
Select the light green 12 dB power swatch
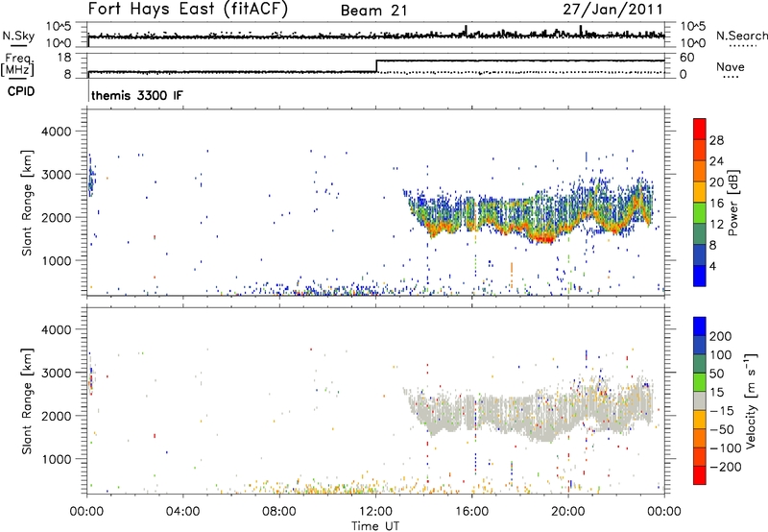700,213
